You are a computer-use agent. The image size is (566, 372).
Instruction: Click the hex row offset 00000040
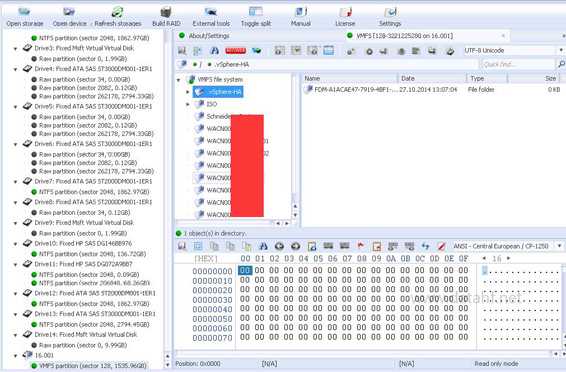(212, 309)
